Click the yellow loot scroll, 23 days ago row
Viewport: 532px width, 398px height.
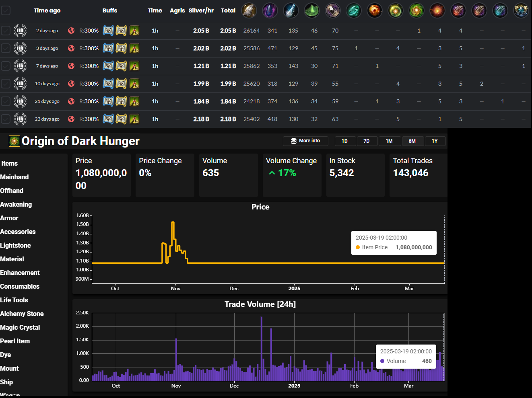click(121, 119)
